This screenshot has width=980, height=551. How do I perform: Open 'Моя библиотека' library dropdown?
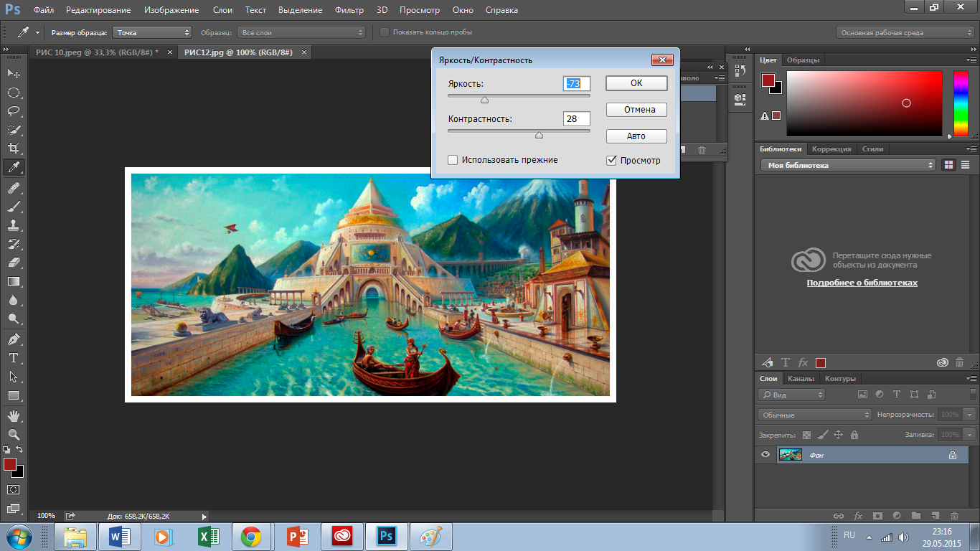coord(849,165)
